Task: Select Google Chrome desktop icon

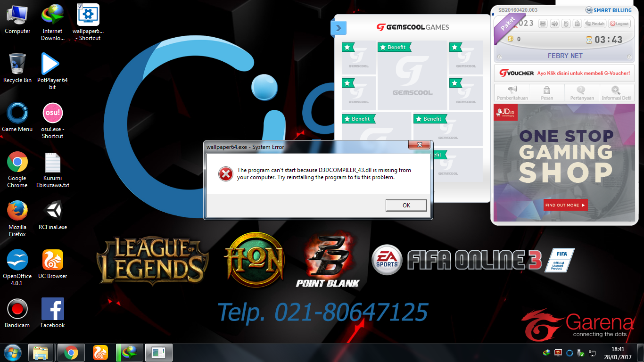Action: [17, 169]
